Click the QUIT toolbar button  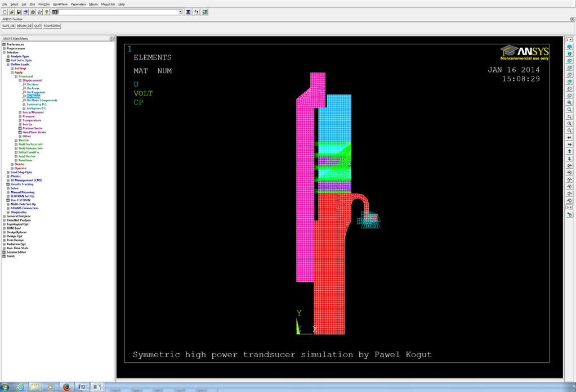[38, 26]
